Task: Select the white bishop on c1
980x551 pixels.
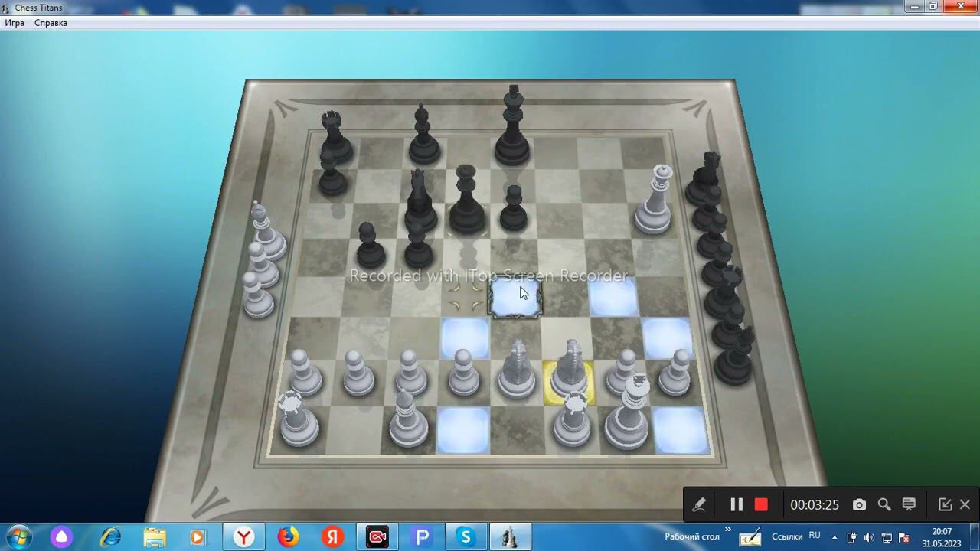Action: (x=407, y=418)
